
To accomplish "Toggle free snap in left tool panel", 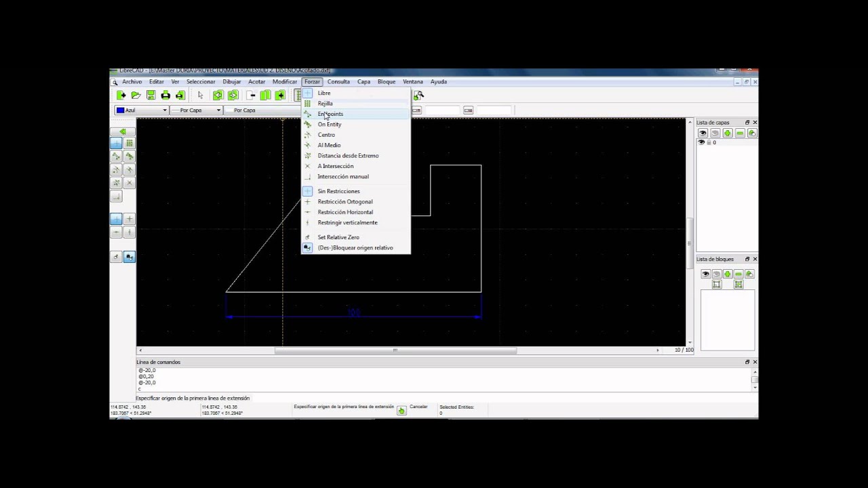I will [x=116, y=143].
